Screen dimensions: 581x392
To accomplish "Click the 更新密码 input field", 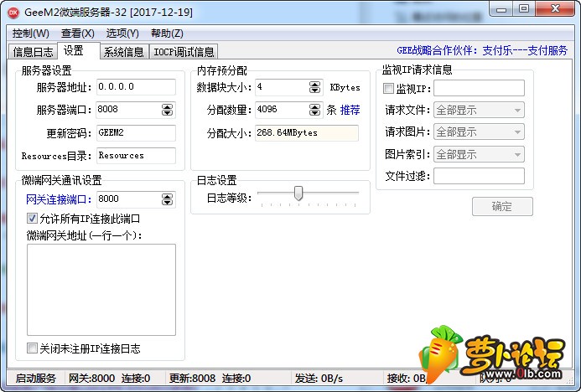I will coord(136,133).
